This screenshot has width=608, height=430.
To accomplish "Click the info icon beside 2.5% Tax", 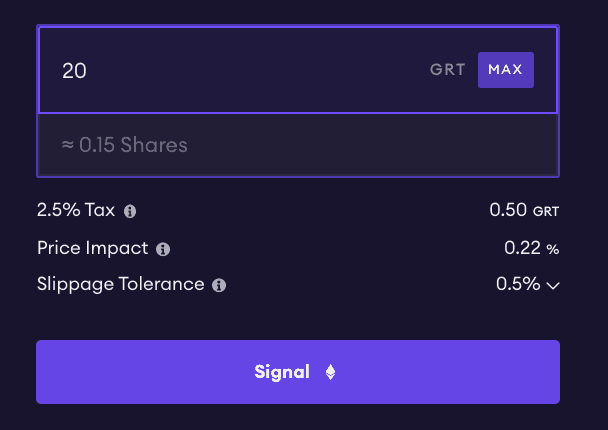I will [130, 211].
